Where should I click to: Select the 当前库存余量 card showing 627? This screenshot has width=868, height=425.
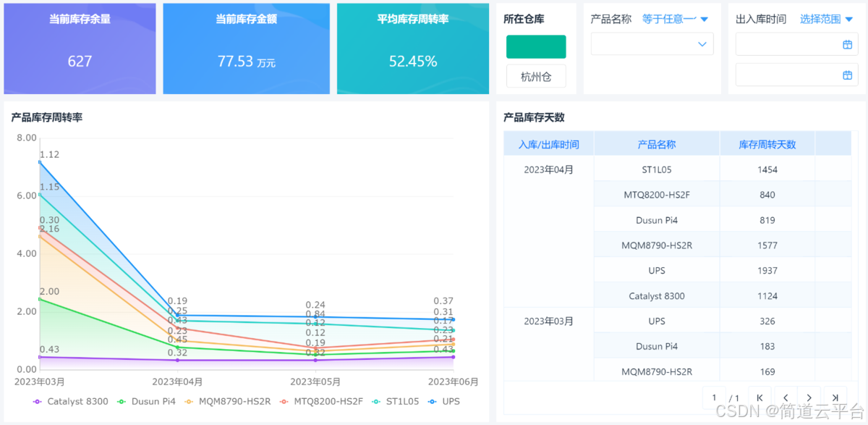tap(80, 49)
